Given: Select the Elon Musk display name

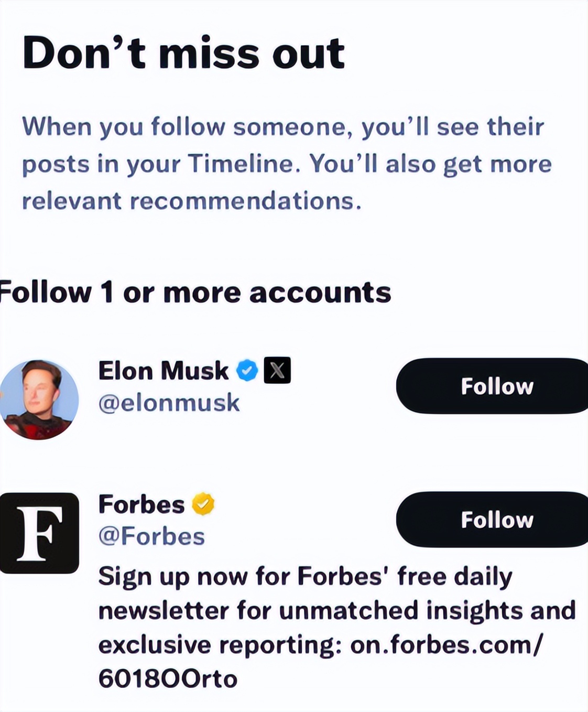Looking at the screenshot, I should pos(163,371).
